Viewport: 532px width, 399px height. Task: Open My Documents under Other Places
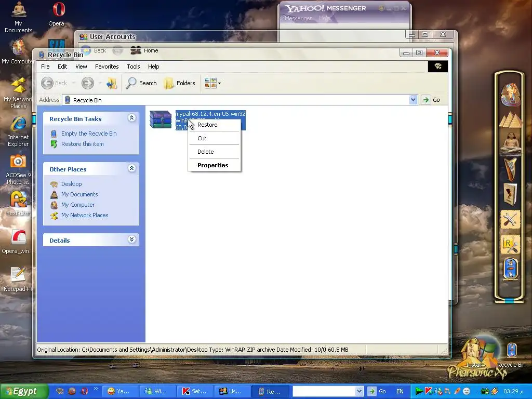coord(79,194)
